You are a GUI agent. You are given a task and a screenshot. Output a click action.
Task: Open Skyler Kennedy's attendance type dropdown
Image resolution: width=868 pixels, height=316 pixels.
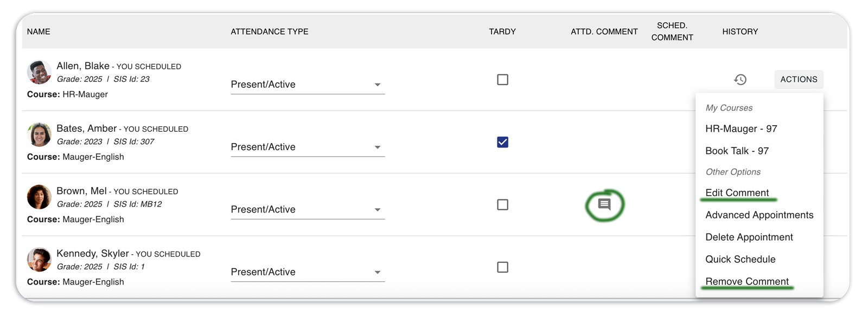[308, 272]
